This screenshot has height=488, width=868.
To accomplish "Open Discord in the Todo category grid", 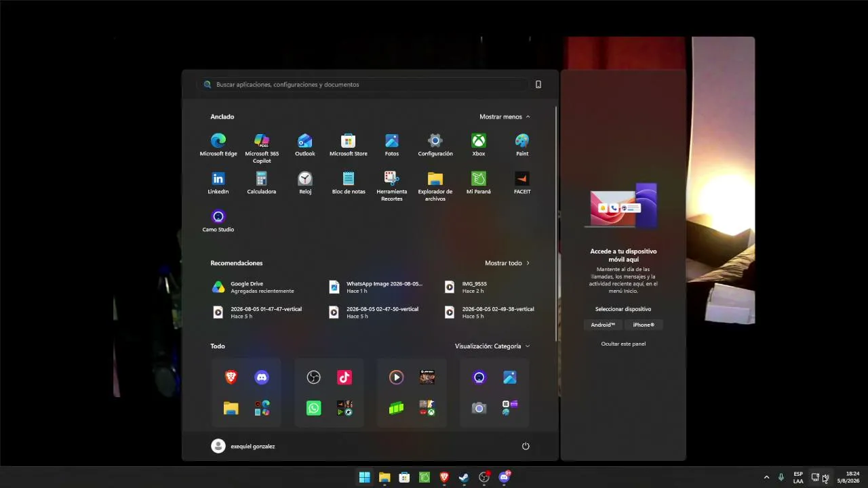I will coord(262,378).
